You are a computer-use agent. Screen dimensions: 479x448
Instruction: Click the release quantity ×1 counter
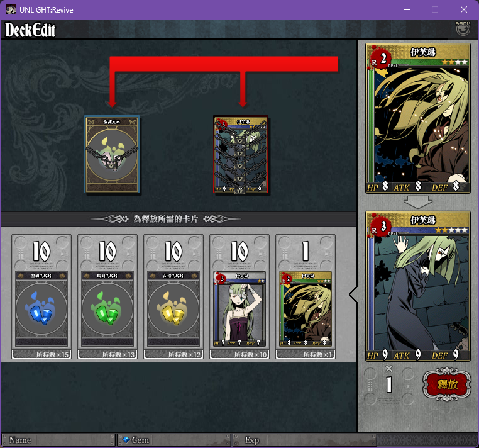coord(389,380)
